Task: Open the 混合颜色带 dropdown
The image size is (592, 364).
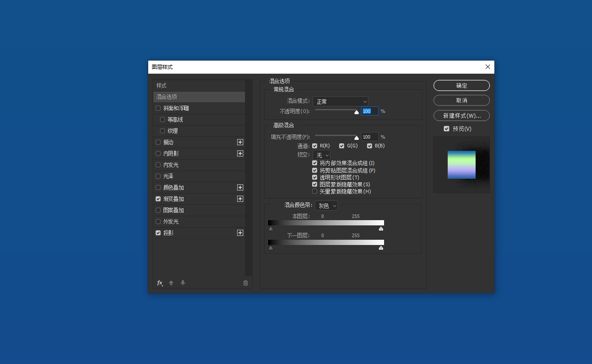Action: click(x=327, y=205)
